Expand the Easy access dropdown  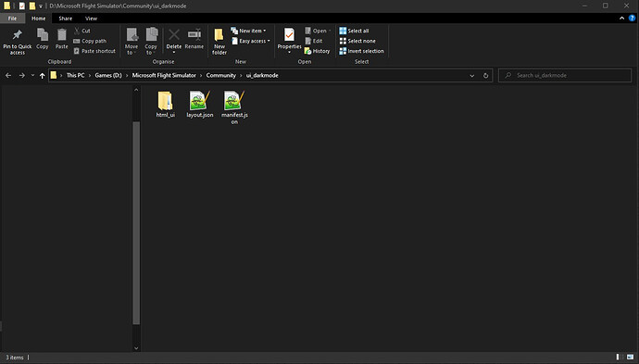(251, 41)
